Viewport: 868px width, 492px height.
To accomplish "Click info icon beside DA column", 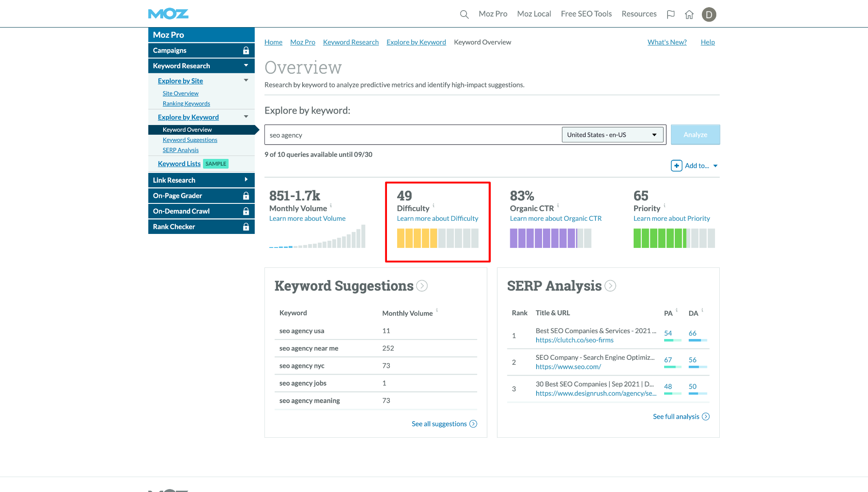I will coord(702,310).
